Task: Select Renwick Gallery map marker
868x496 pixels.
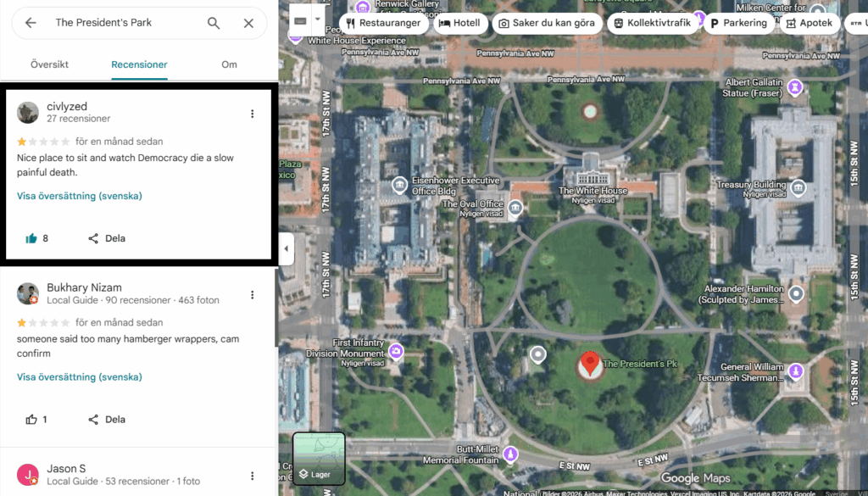Action: coord(363,7)
